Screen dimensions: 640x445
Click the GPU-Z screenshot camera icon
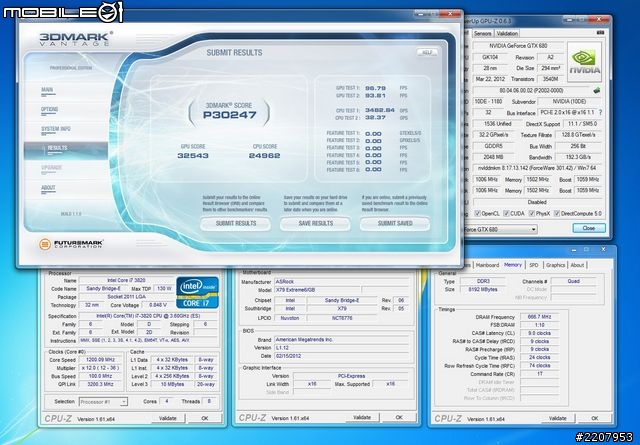tap(600, 33)
